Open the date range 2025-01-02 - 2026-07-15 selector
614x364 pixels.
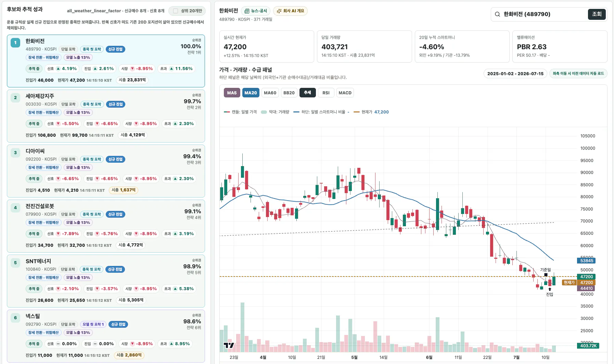click(515, 73)
